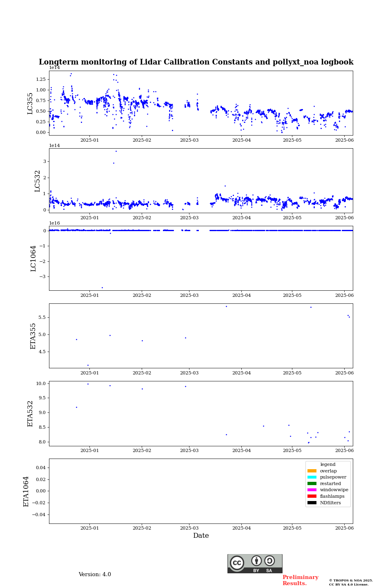
Task: Click the ETA355 y-axis label
Action: [x=33, y=336]
